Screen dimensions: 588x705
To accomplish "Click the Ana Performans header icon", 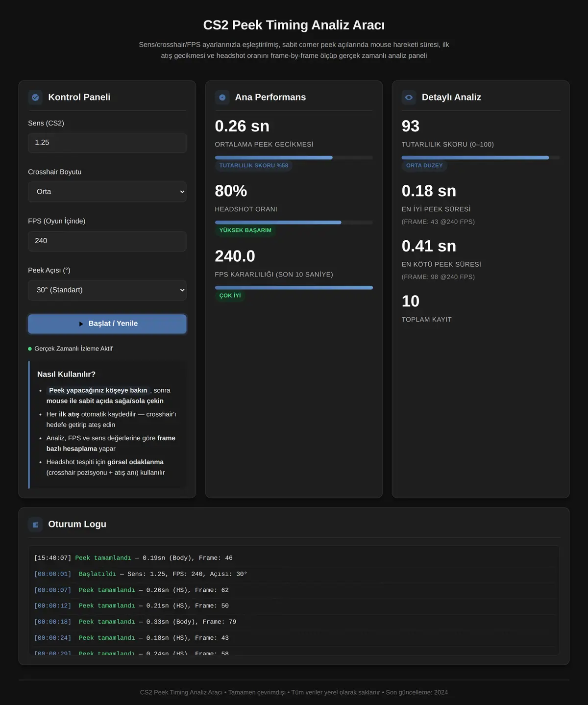I will pyautogui.click(x=222, y=97).
